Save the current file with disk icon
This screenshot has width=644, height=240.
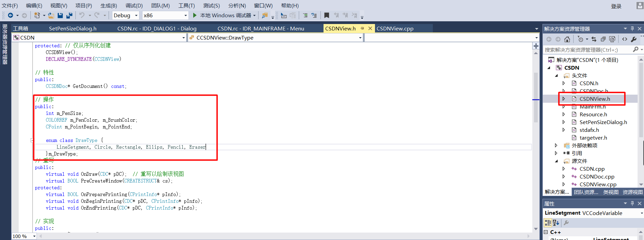tap(60, 15)
